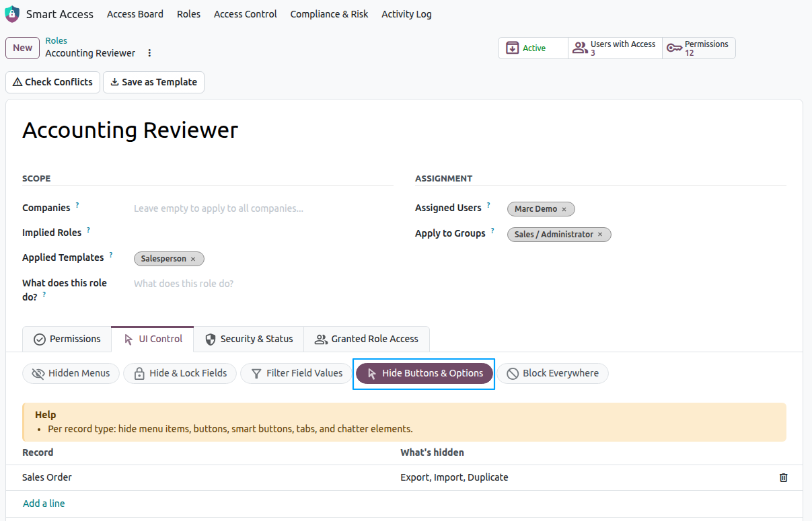Show help tooltip for Apply to Groups

click(x=492, y=231)
